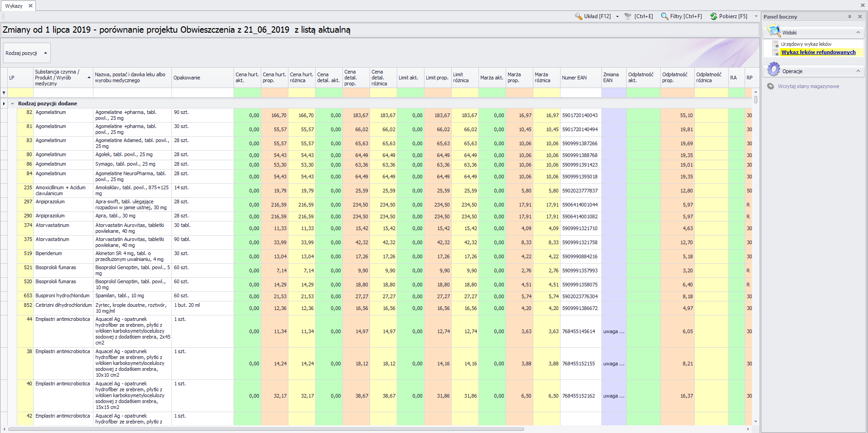Click the funnel filter [Ctrl+E] icon
Viewport: 868px width, 433px height.
[x=628, y=16]
